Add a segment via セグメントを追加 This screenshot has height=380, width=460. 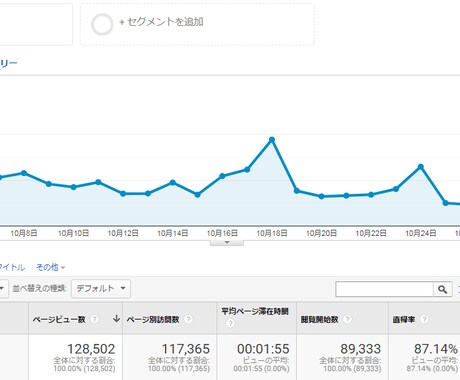162,22
